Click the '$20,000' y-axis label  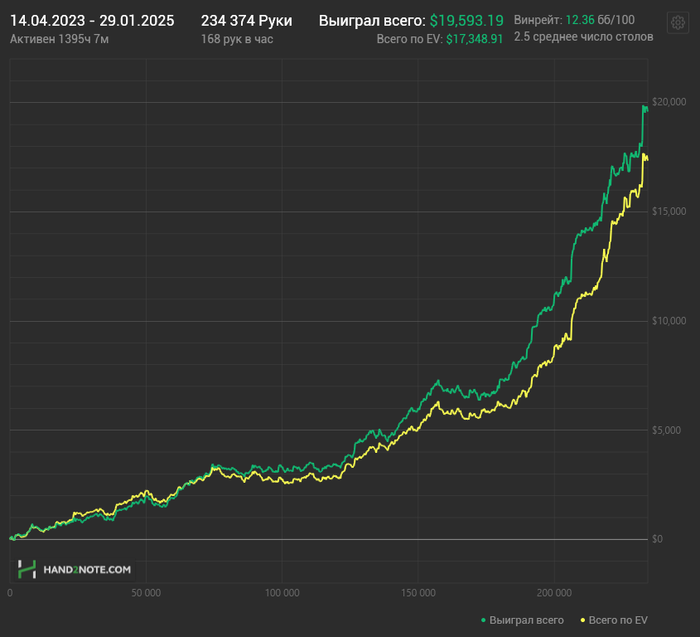669,102
